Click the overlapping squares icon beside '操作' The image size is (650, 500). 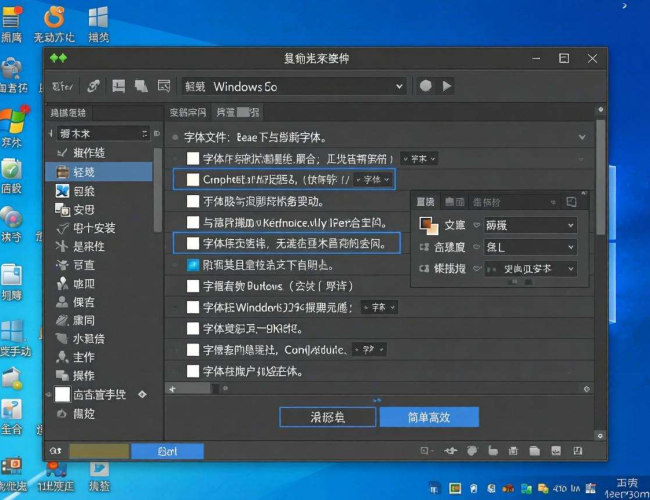pyautogui.click(x=62, y=375)
